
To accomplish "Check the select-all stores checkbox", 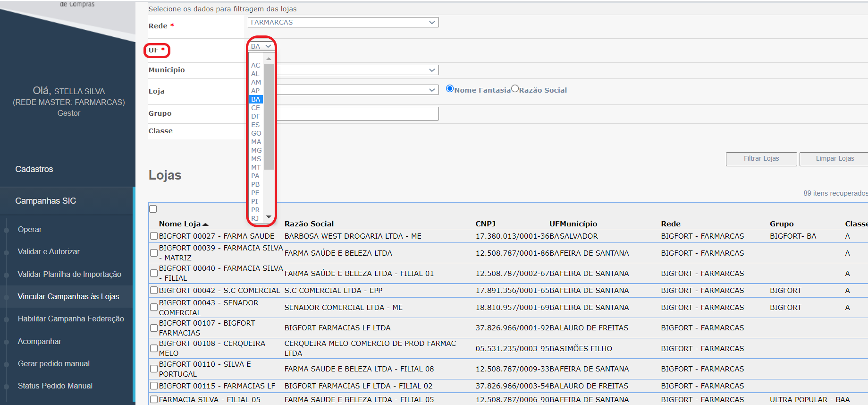I will click(153, 209).
